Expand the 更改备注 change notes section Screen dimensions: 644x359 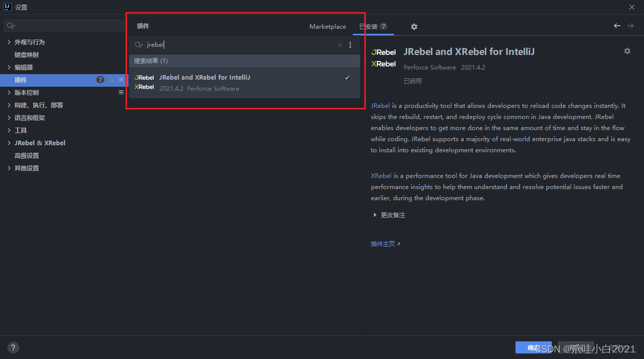click(x=375, y=215)
